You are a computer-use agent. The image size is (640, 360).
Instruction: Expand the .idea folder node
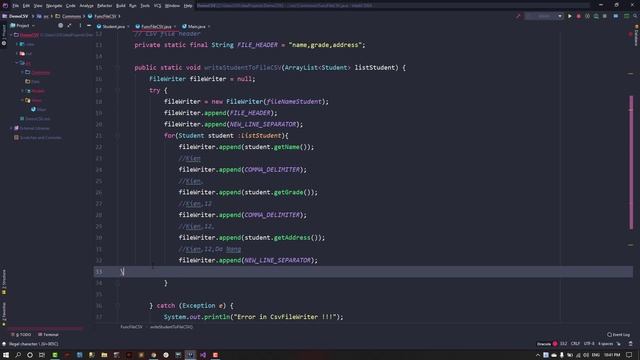(x=17, y=44)
